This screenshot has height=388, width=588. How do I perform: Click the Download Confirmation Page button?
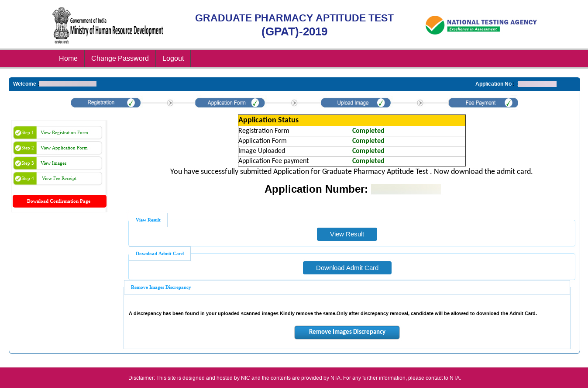coord(59,201)
